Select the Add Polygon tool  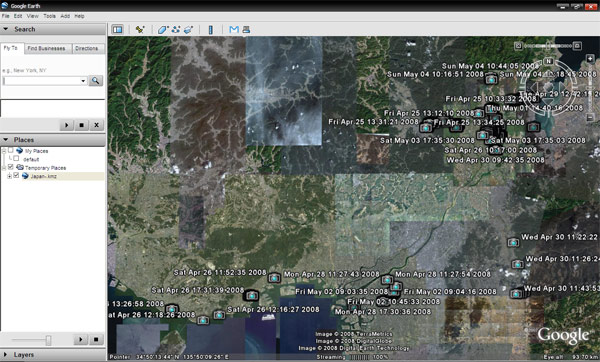pyautogui.click(x=163, y=29)
